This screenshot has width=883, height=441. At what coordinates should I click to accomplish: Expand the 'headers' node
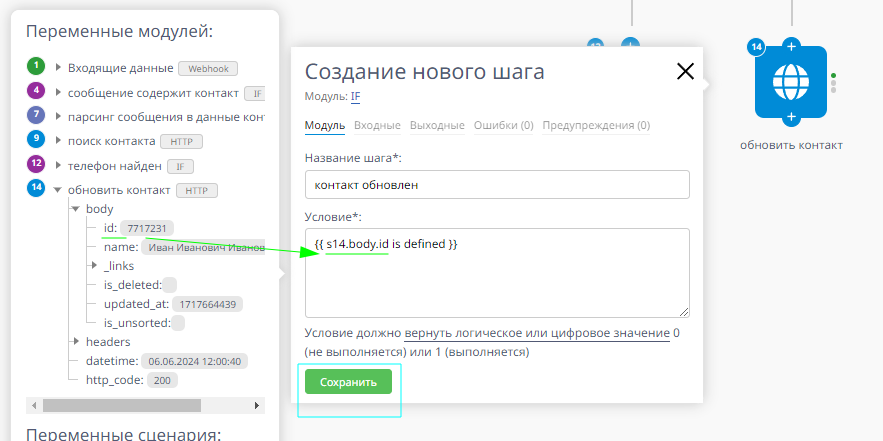[75, 341]
